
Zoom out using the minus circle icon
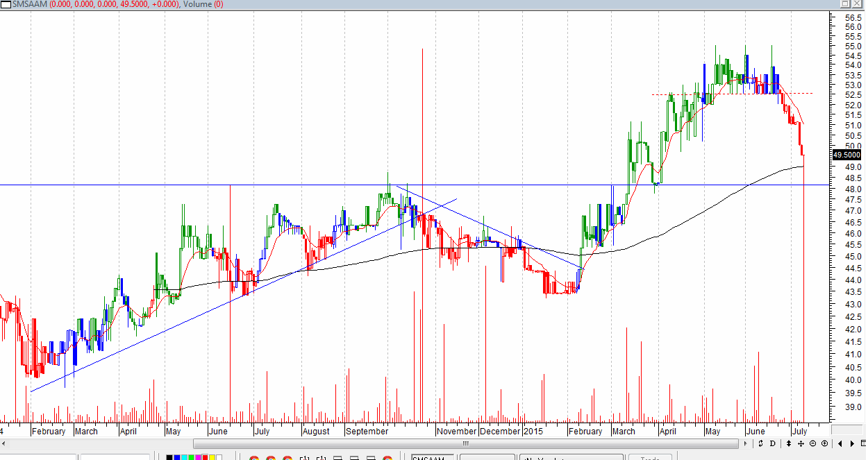click(x=812, y=443)
